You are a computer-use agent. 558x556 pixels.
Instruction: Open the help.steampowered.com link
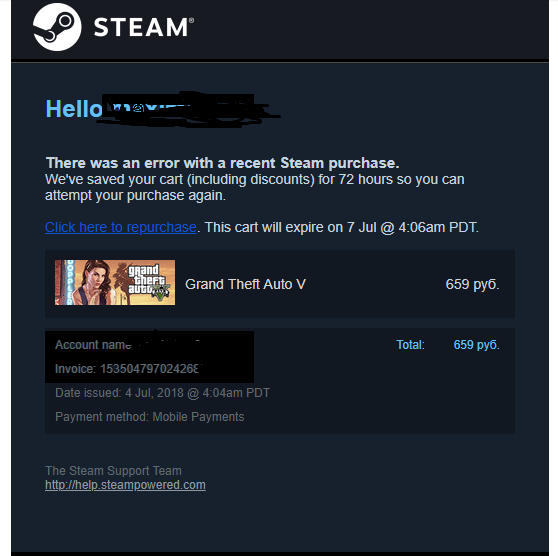coord(125,485)
